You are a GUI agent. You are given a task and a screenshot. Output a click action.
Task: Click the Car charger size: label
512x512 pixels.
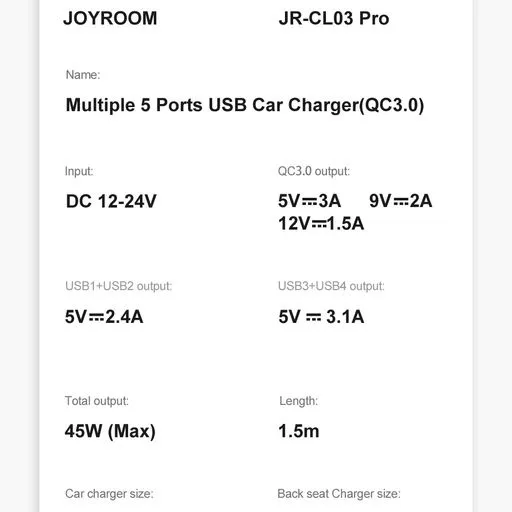pos(109,494)
